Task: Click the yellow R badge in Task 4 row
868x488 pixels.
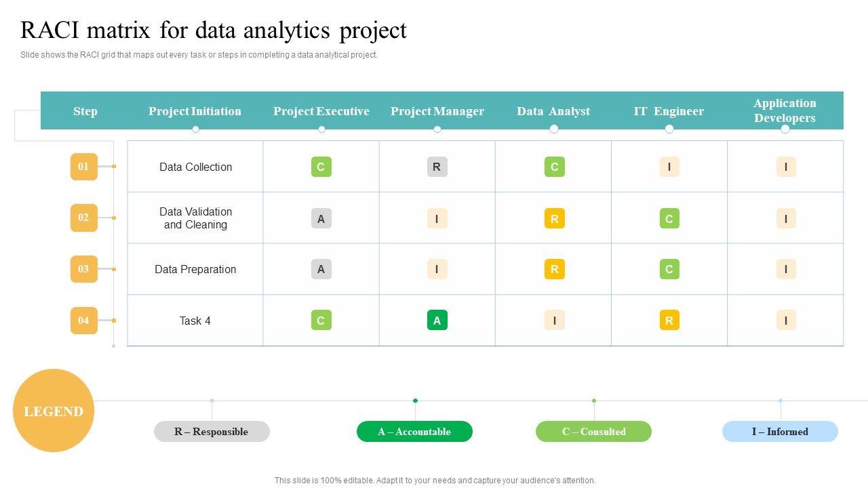Action: pyautogui.click(x=669, y=321)
